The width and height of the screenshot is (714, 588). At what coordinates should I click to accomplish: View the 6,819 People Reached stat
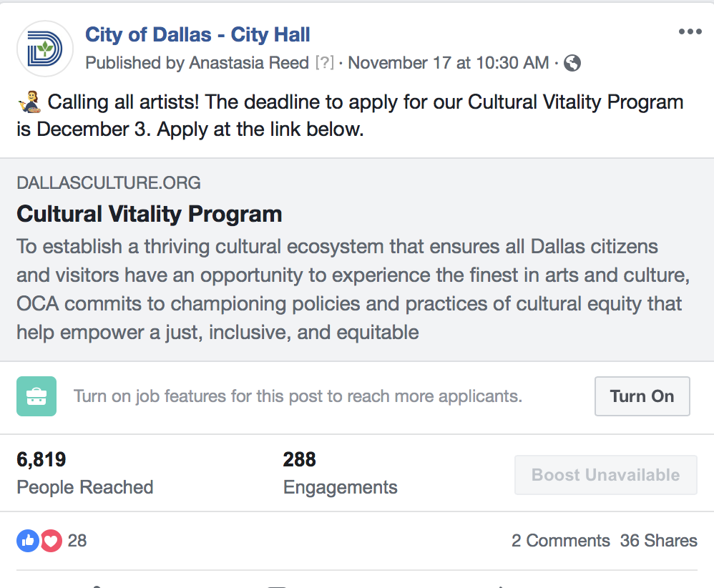click(84, 474)
